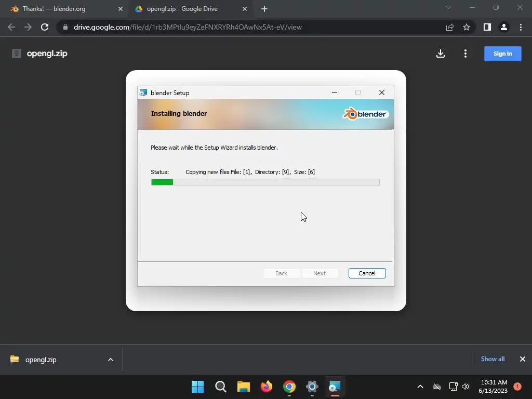The width and height of the screenshot is (532, 399).
Task: Open the notification badge
Action: pyautogui.click(x=517, y=386)
